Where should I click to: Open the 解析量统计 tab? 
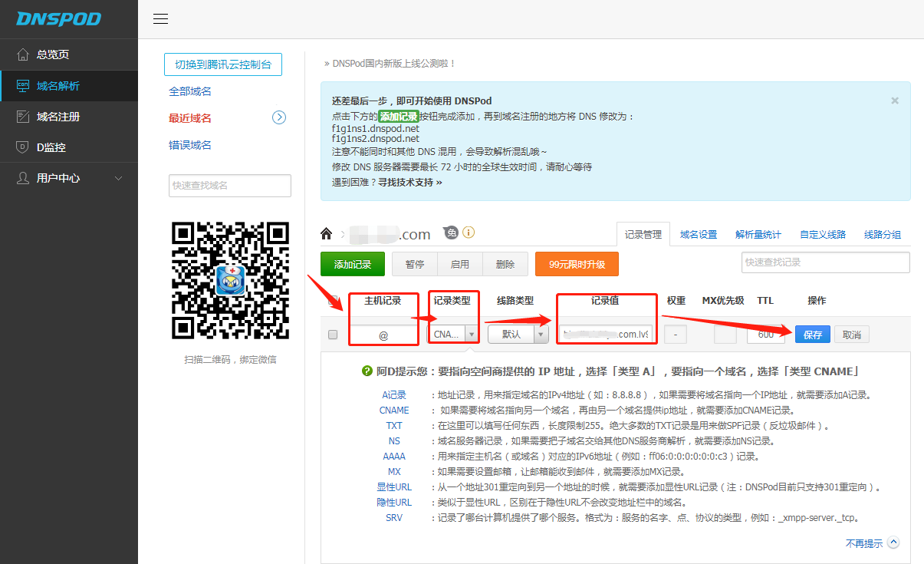click(x=758, y=235)
